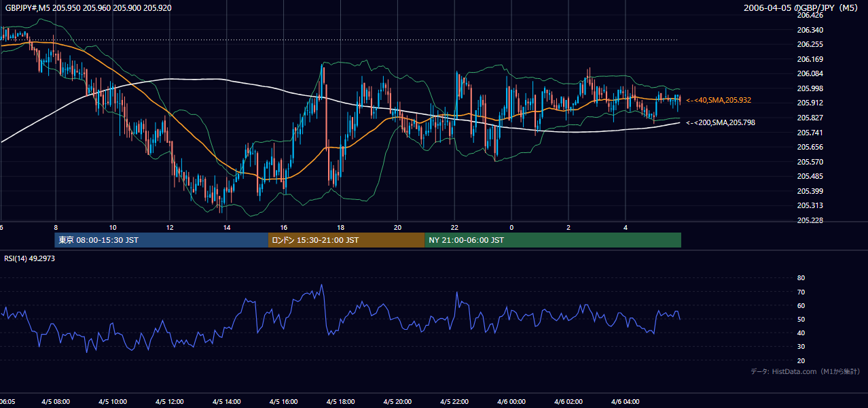Image resolution: width=868 pixels, height=408 pixels.
Task: Click hour marker 12 under the price chart
Action: (169, 228)
